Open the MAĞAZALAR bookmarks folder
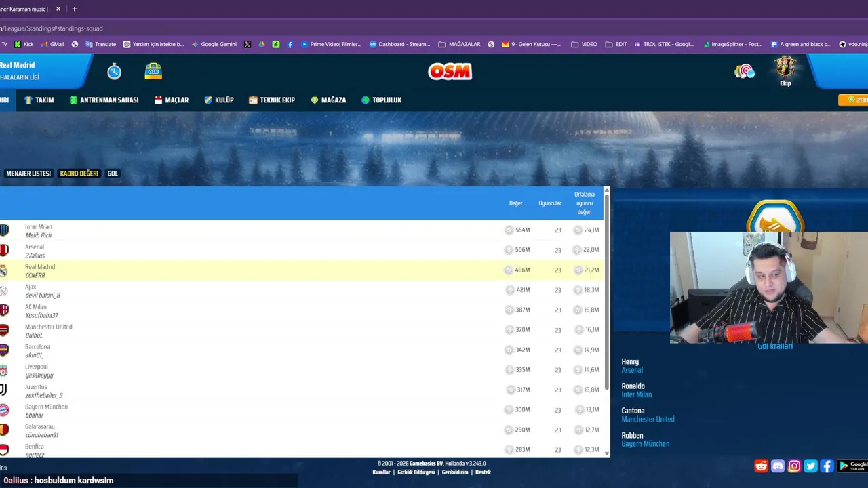868x488 pixels. click(459, 44)
